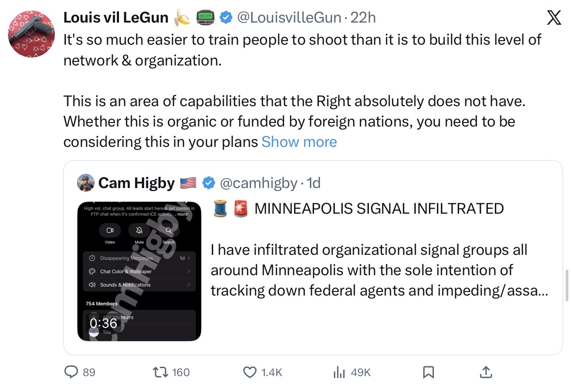Click the page scrollbar thumb

coord(567,285)
